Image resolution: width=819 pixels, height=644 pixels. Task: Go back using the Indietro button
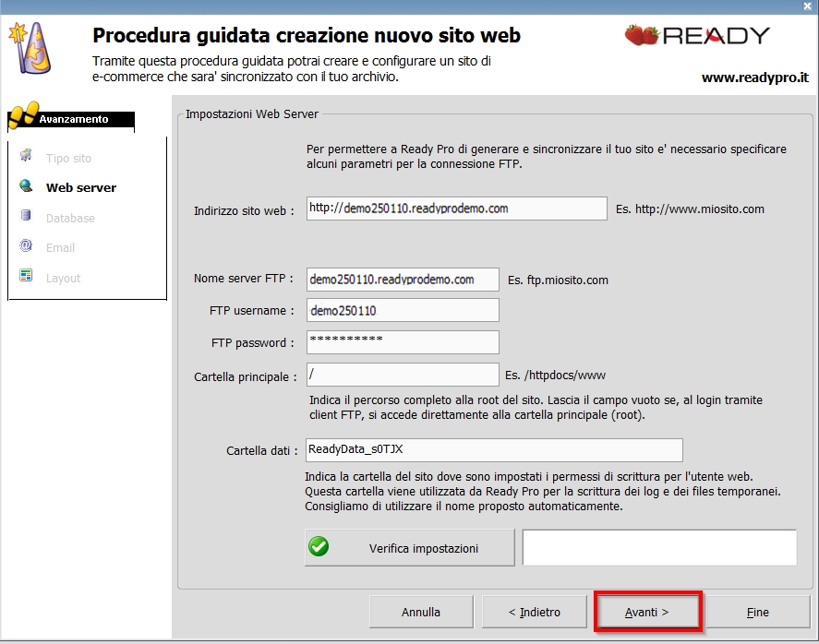(535, 612)
